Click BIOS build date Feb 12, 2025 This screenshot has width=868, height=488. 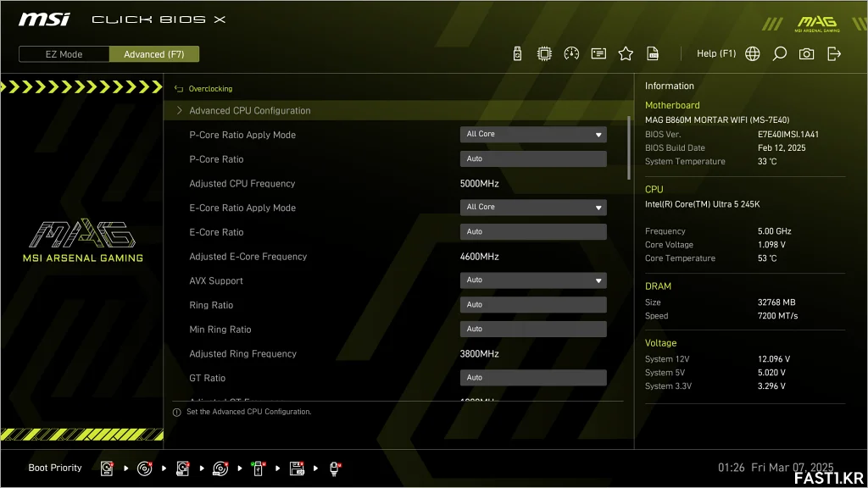(782, 148)
